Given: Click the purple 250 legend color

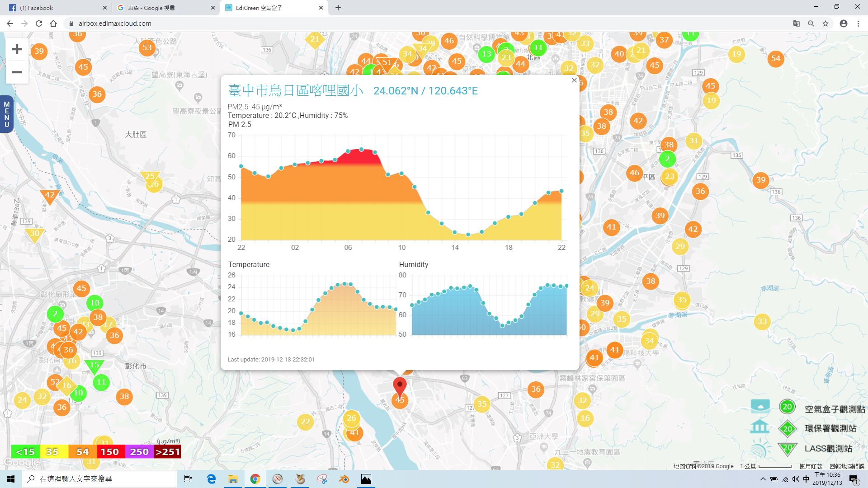Looking at the screenshot, I should tap(139, 451).
